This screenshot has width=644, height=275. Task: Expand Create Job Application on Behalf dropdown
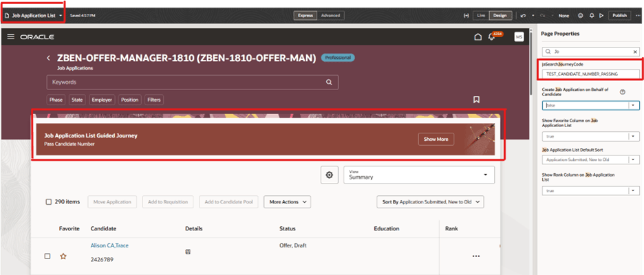point(634,105)
